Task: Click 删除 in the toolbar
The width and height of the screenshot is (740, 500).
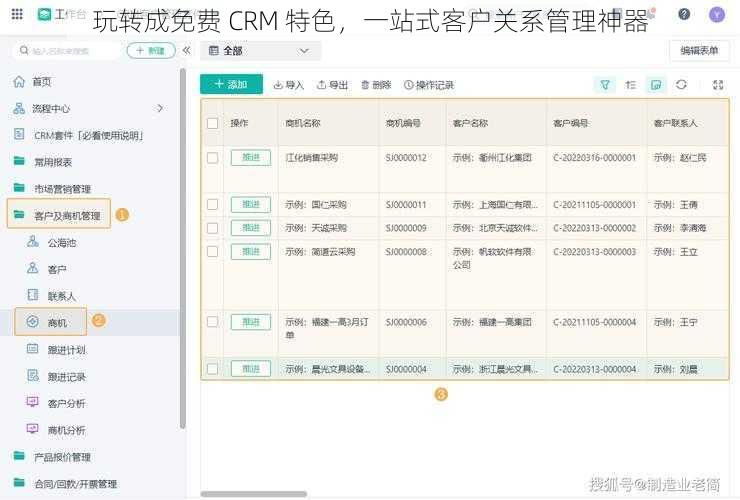Action: pyautogui.click(x=376, y=85)
